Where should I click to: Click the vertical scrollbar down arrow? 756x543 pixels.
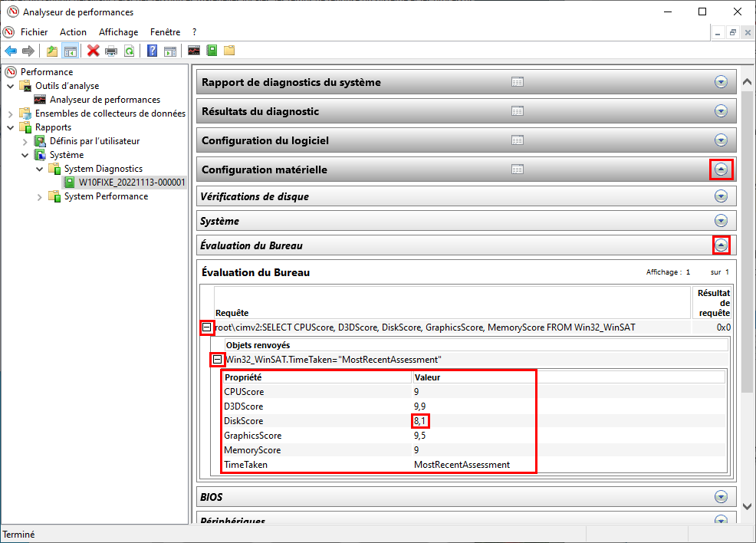coord(747,506)
